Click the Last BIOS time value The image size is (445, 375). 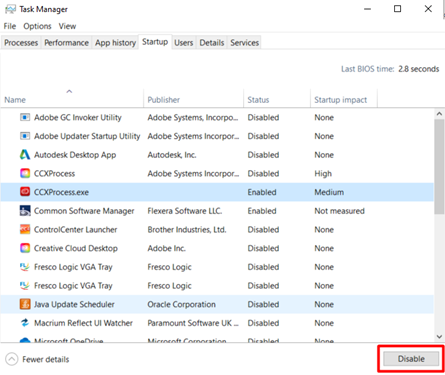pos(418,69)
